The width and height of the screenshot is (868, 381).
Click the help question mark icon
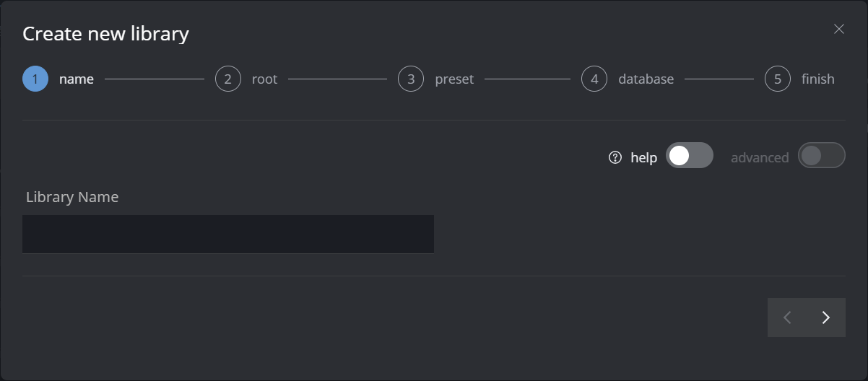615,157
